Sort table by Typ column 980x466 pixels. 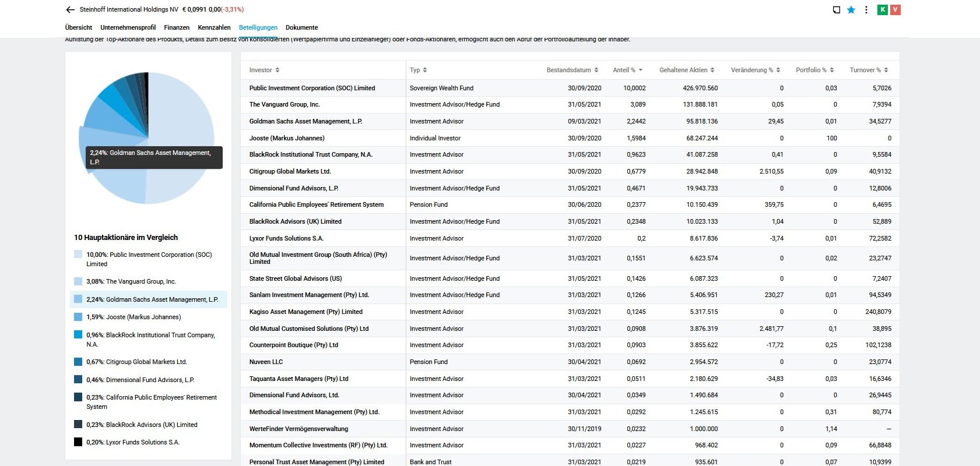418,70
